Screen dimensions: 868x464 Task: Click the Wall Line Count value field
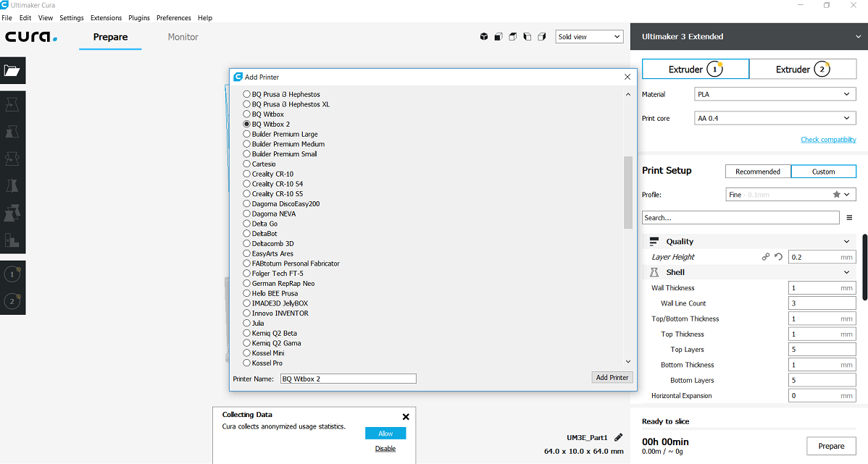tap(822, 303)
